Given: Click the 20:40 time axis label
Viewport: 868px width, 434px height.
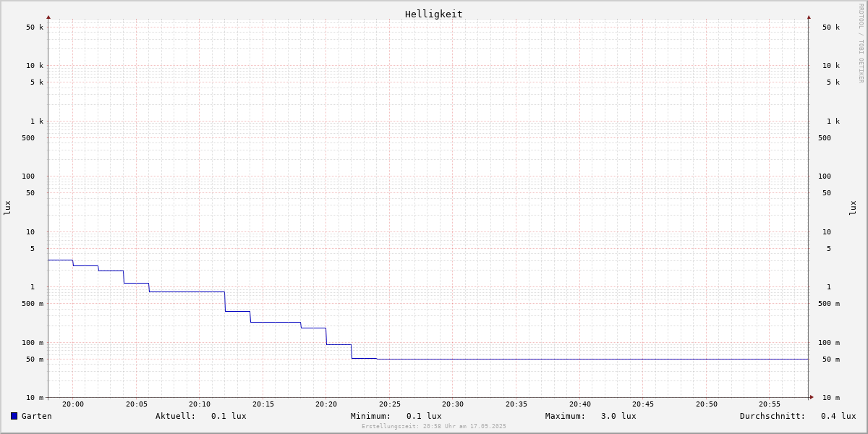Looking at the screenshot, I should (580, 404).
